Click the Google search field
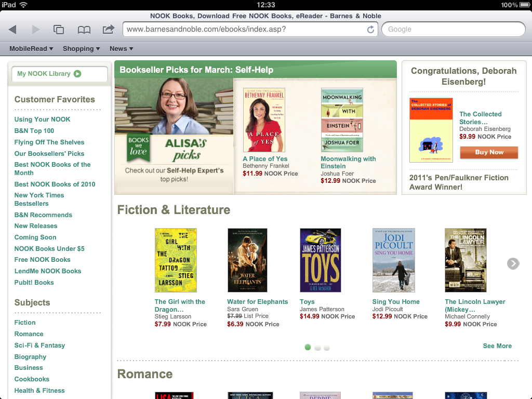 (x=453, y=29)
